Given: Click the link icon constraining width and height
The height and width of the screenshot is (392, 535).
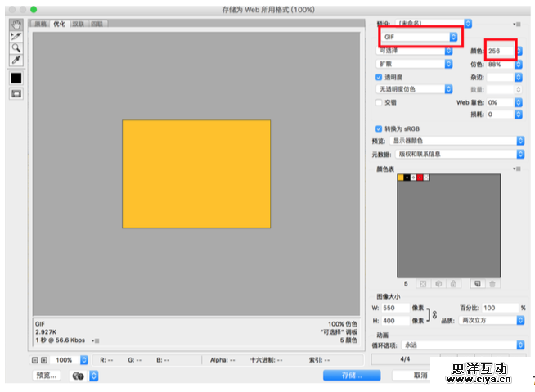Looking at the screenshot, I should [x=434, y=314].
